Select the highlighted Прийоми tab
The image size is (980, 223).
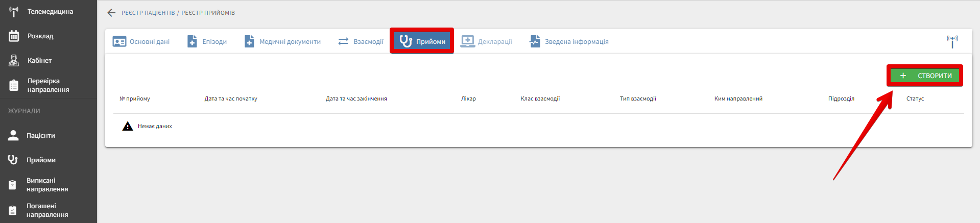(x=422, y=42)
